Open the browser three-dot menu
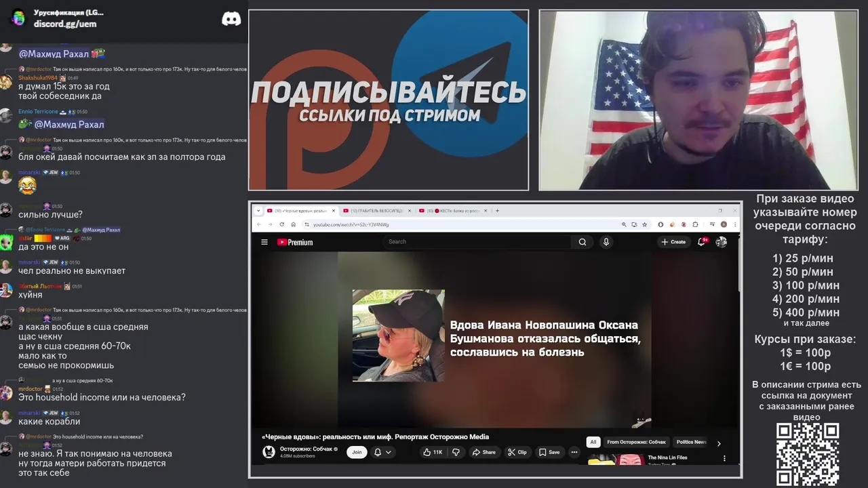Image resolution: width=868 pixels, height=488 pixels. [x=734, y=224]
